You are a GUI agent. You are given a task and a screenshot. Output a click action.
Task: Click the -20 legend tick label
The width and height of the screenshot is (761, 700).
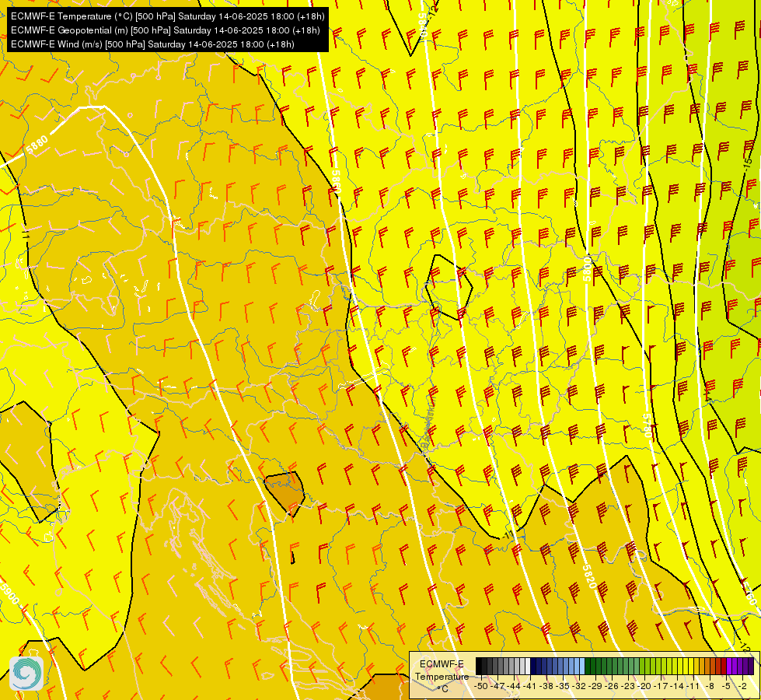pos(644,686)
